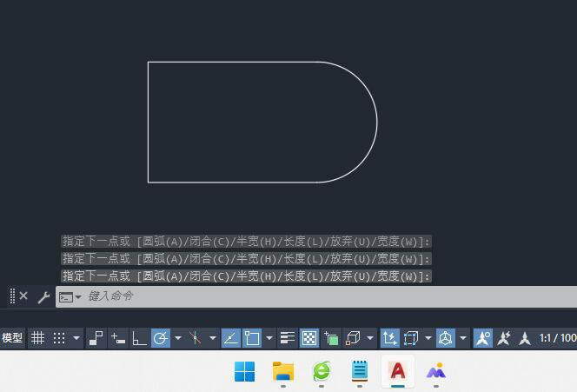Toggle isometric drafting icon

tap(195, 338)
